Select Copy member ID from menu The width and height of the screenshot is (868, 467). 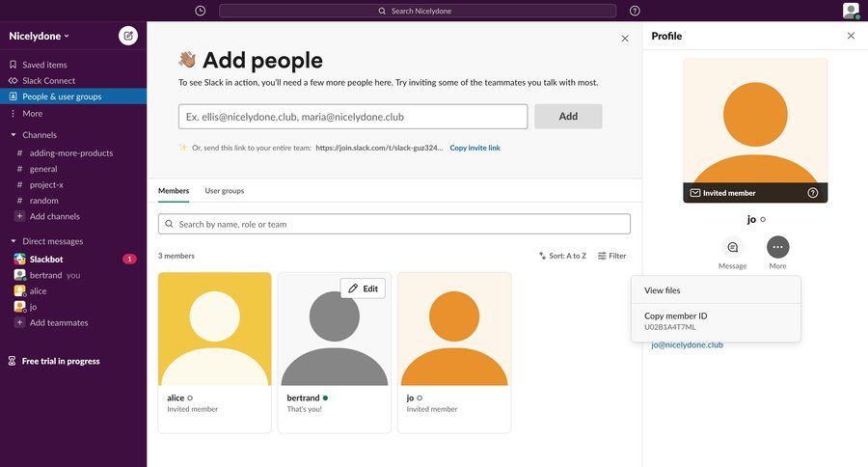[x=716, y=320]
